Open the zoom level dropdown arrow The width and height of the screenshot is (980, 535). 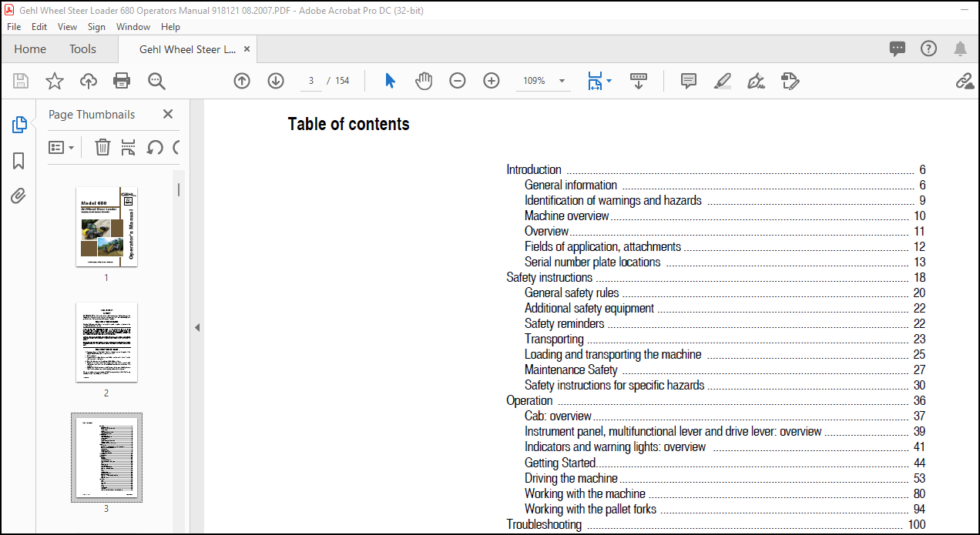[x=562, y=81]
